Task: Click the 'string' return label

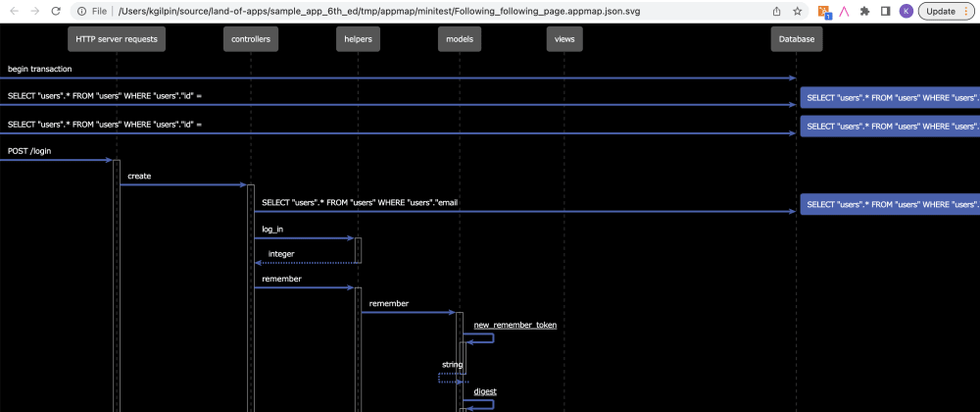Action: pyautogui.click(x=453, y=365)
